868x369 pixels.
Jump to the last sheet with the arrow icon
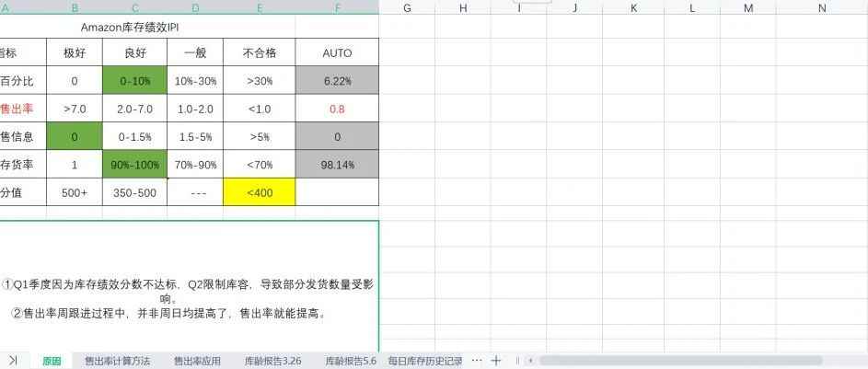click(13, 360)
